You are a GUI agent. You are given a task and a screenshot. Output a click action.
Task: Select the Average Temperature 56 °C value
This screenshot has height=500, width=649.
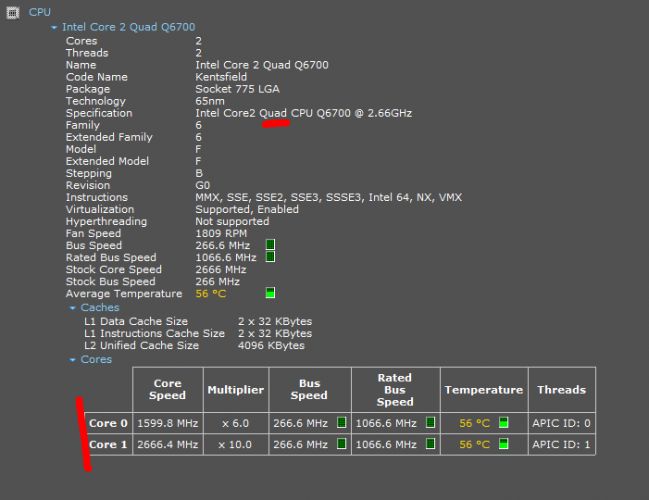[211, 293]
